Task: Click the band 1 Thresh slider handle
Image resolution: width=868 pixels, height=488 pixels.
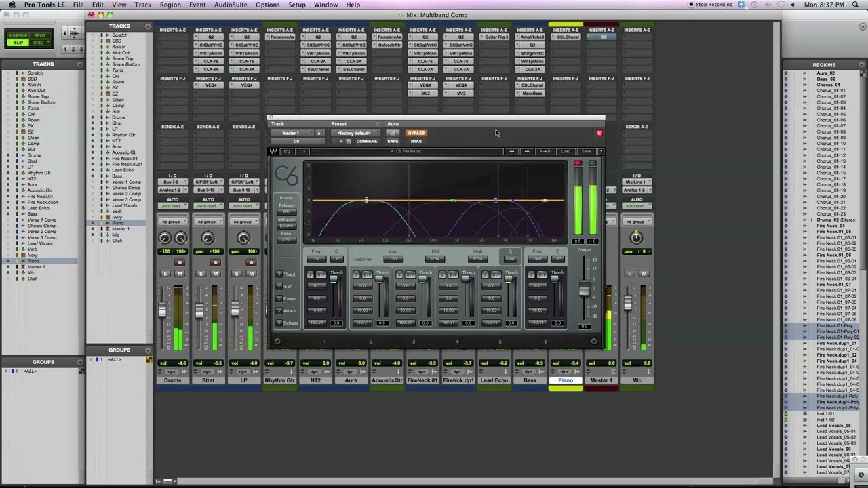Action: (334, 279)
